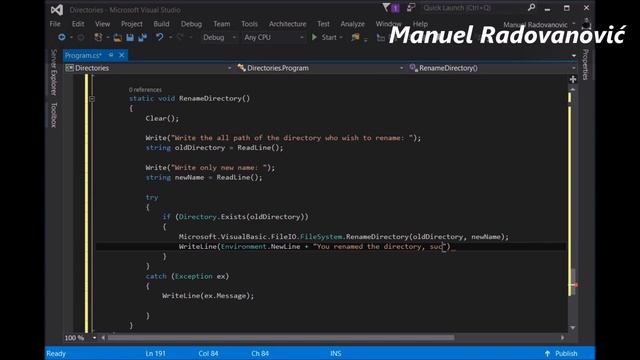Image resolution: width=640 pixels, height=360 pixels.
Task: Click the INS insert mode indicator
Action: (336, 353)
